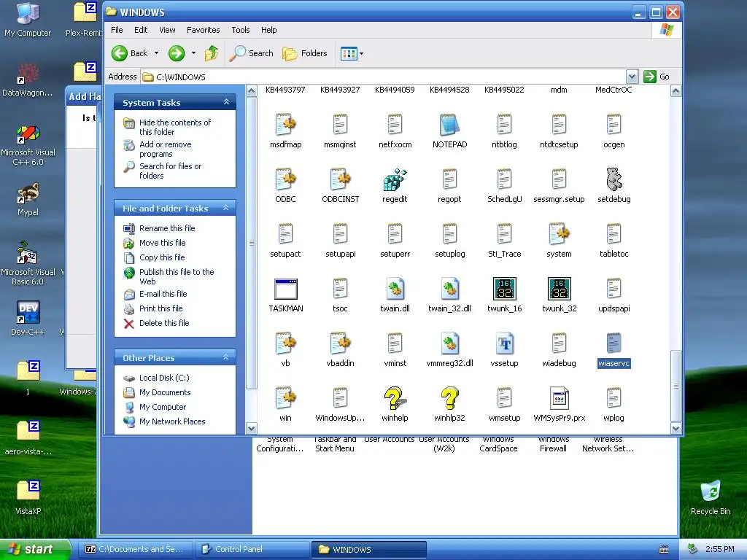Click the Up folder toolbar icon
Viewport: 747px width, 560px height.
pyautogui.click(x=212, y=53)
